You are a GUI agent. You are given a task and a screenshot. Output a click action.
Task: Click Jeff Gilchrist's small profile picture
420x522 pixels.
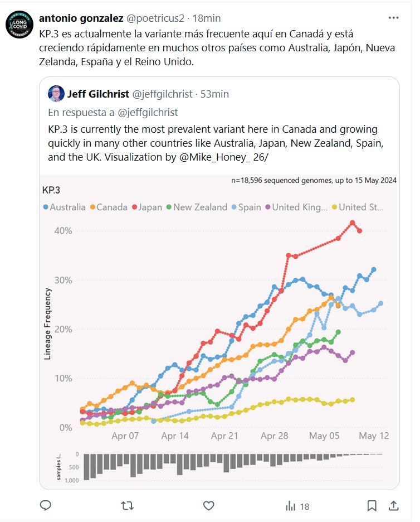56,94
